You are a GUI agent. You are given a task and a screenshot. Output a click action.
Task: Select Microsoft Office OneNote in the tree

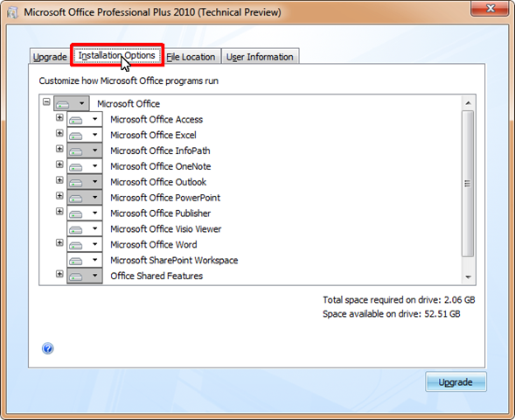tap(160, 166)
